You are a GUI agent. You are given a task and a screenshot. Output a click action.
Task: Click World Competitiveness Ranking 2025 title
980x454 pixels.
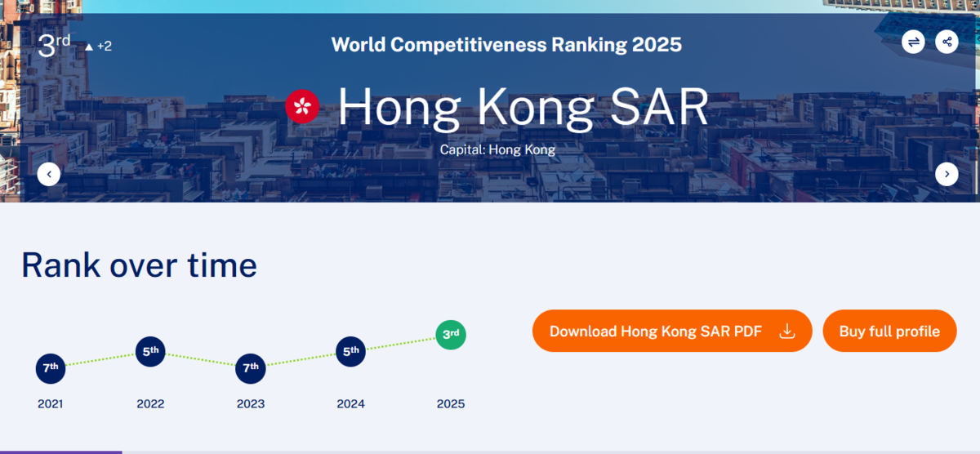506,44
